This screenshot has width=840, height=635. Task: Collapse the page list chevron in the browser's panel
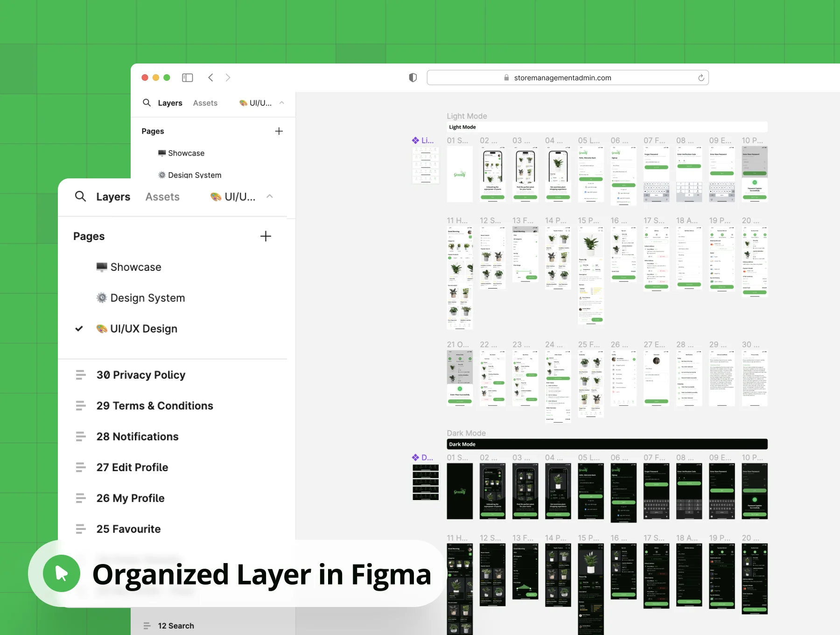[282, 103]
